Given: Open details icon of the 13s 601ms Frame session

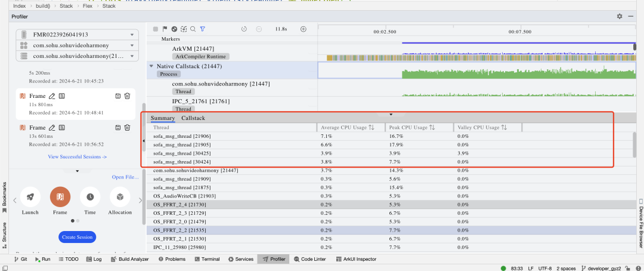Looking at the screenshot, I should tap(61, 128).
